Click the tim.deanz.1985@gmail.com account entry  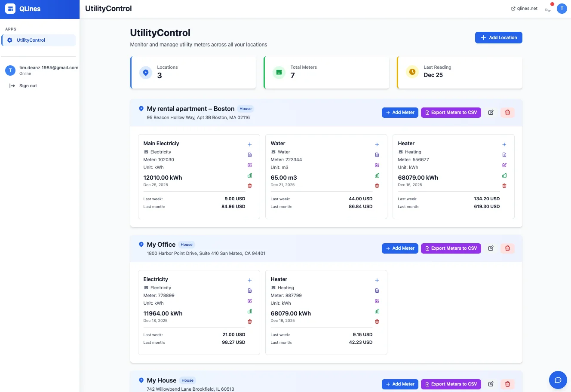pos(41,70)
